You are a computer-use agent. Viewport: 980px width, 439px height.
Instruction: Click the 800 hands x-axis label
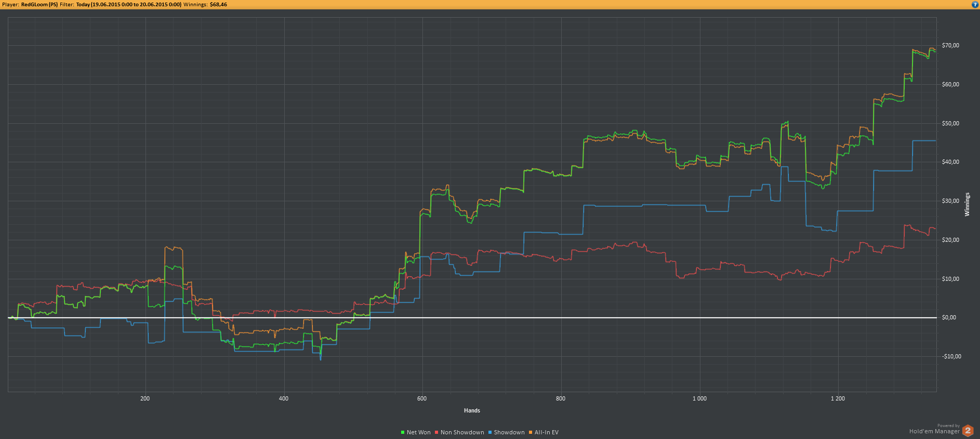point(561,398)
